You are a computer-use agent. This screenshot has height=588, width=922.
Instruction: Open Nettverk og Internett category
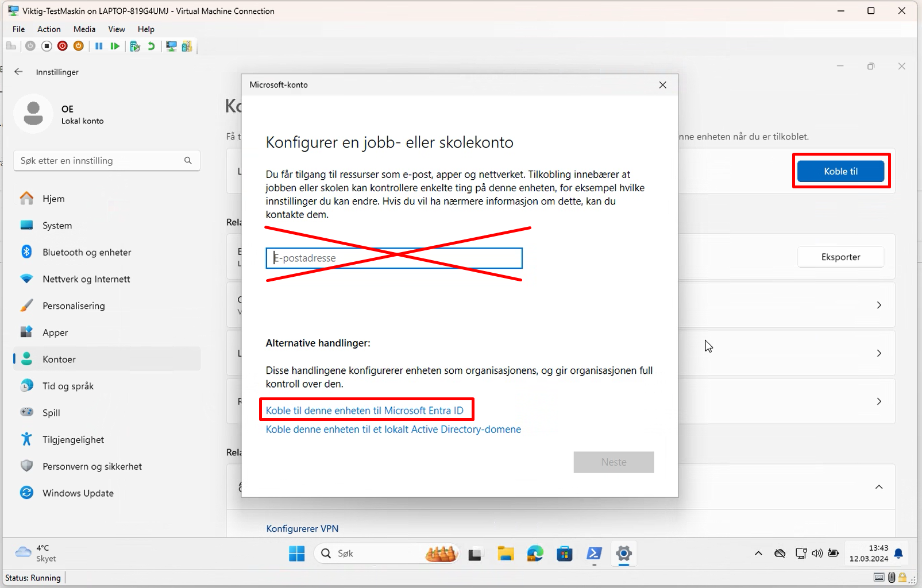(x=107, y=279)
